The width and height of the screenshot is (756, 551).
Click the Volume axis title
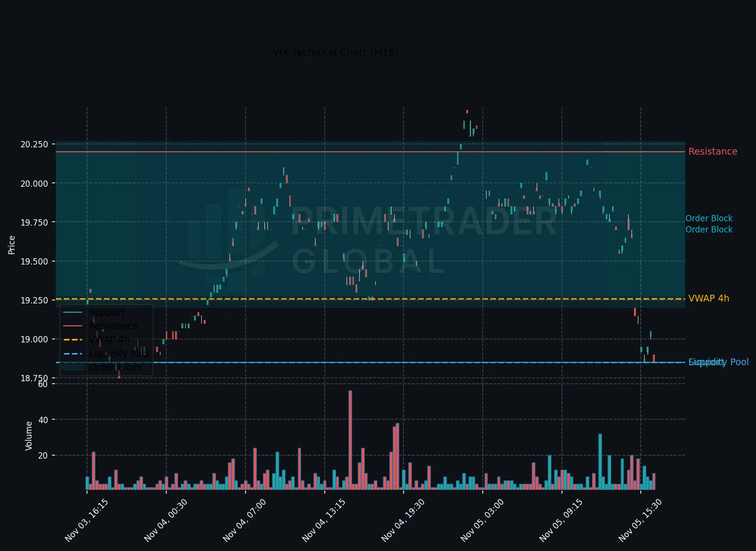[x=29, y=436]
